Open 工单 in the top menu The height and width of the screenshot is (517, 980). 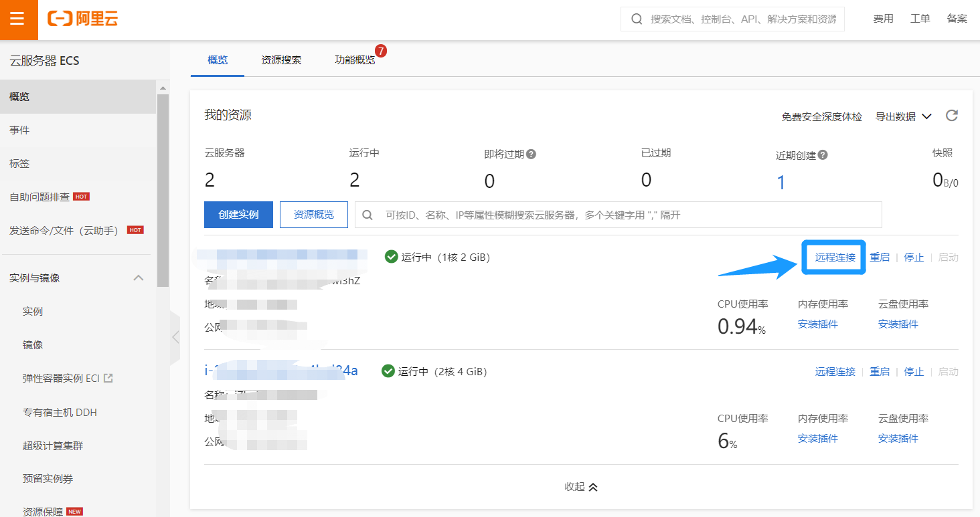tap(920, 18)
